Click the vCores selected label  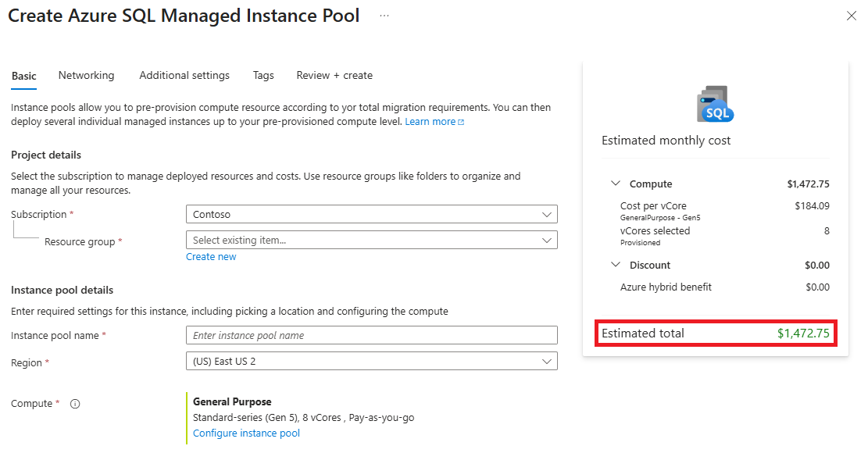tap(655, 230)
